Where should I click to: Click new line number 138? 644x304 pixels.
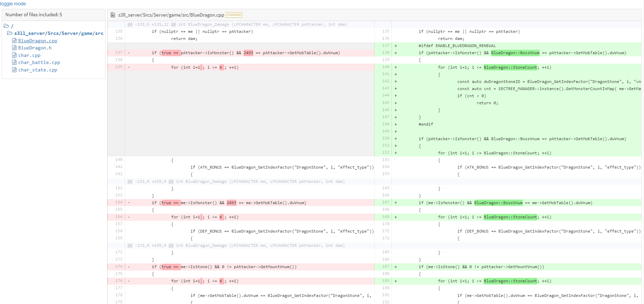(386, 53)
